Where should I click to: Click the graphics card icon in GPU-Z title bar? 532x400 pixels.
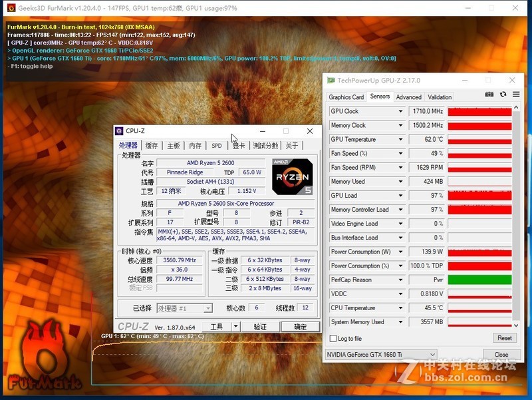tap(331, 79)
